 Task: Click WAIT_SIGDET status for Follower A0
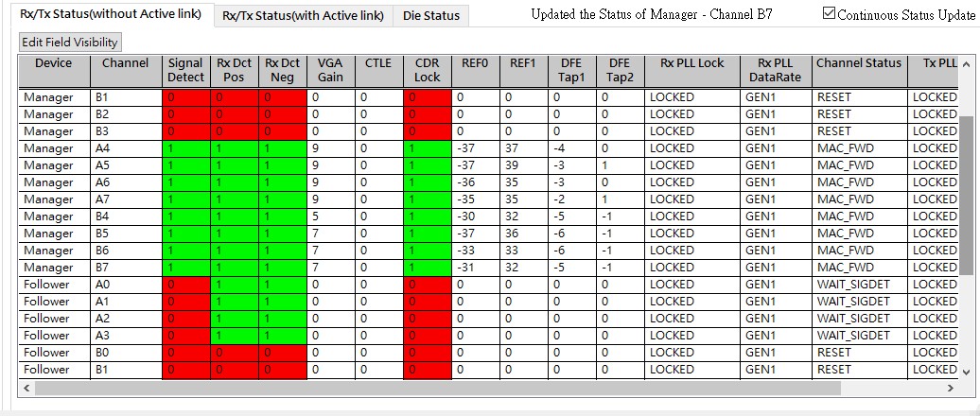pos(859,285)
